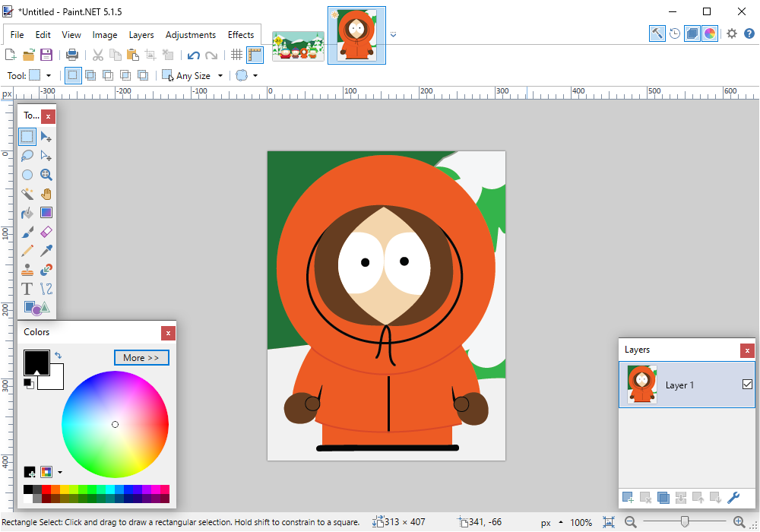Select the Text tool
Screen dimensions: 760x532
click(27, 289)
